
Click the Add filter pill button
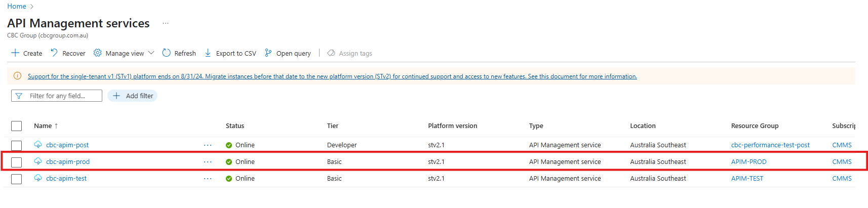point(133,96)
